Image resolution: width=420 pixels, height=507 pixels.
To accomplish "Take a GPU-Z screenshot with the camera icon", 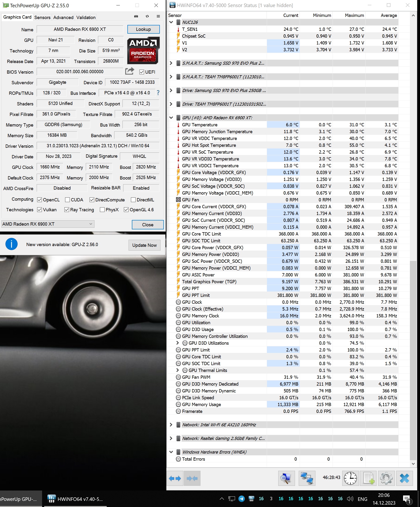I will point(136,16).
